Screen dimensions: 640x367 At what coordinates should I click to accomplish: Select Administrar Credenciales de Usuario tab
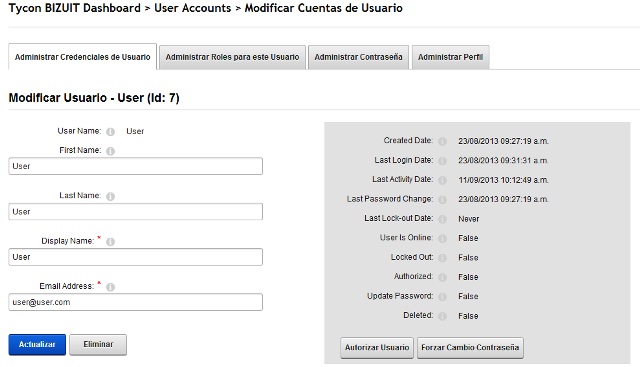click(82, 57)
